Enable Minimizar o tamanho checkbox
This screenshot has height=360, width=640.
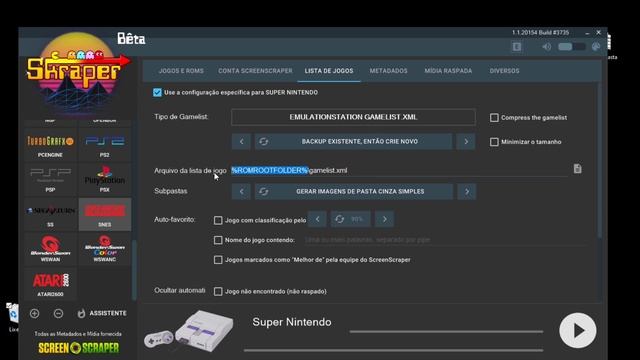494,142
